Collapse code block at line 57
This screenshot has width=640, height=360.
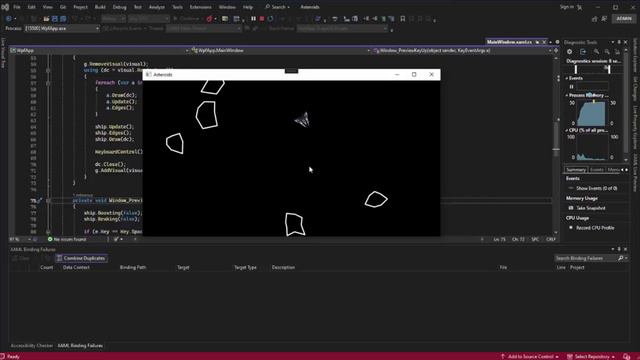pos(48,83)
